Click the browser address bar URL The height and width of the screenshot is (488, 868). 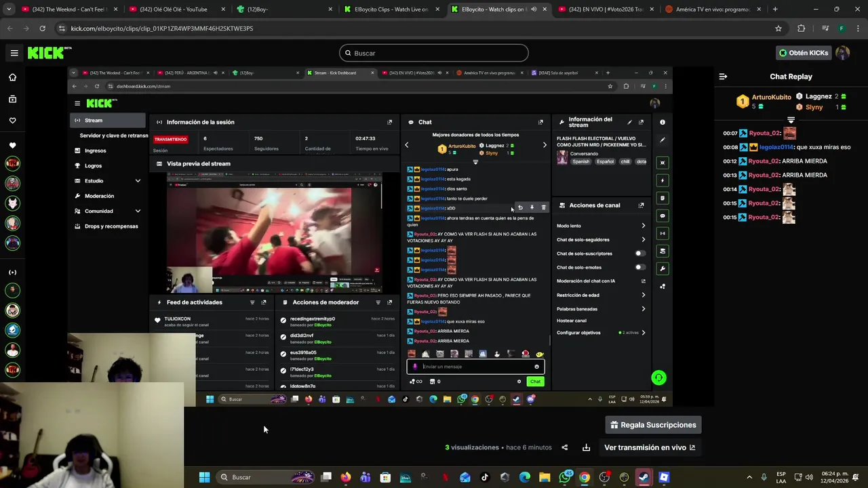[x=162, y=28]
